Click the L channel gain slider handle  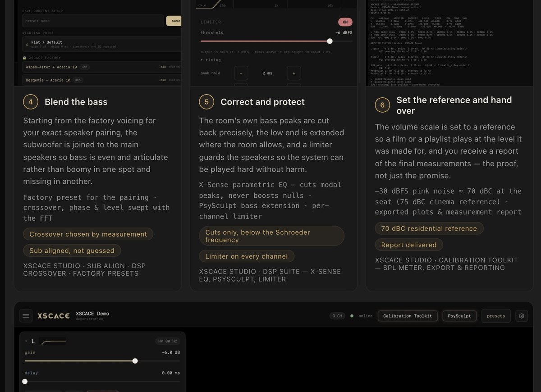point(135,361)
